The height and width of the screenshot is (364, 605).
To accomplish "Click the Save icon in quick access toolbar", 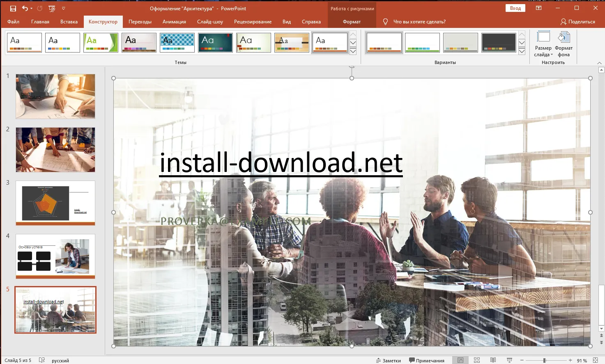I will (x=13, y=9).
